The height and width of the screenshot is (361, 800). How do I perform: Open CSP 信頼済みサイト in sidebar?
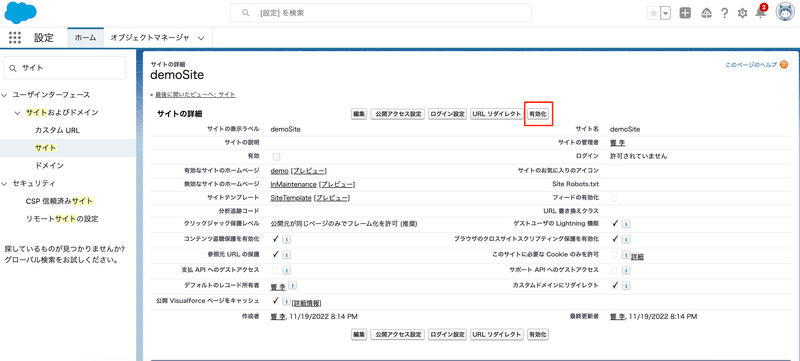click(60, 201)
